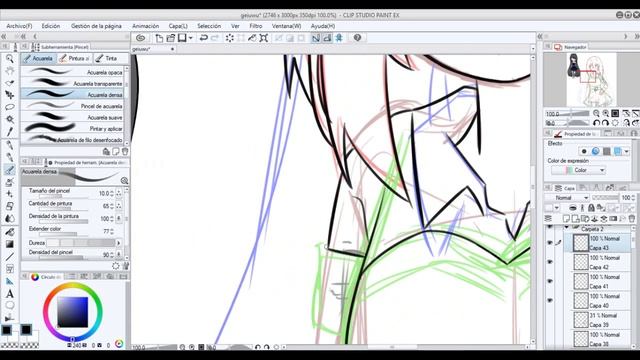Click the Redo arrow
The image size is (640, 360).
215,38
